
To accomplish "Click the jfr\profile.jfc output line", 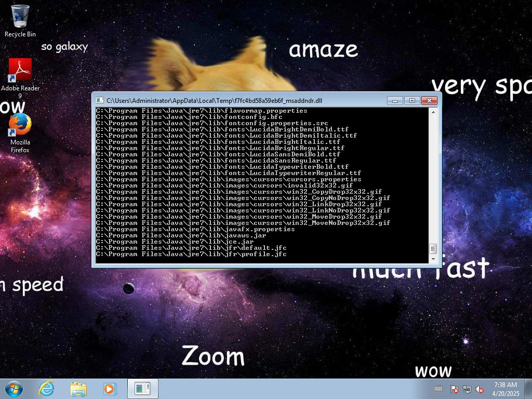I will click(191, 254).
